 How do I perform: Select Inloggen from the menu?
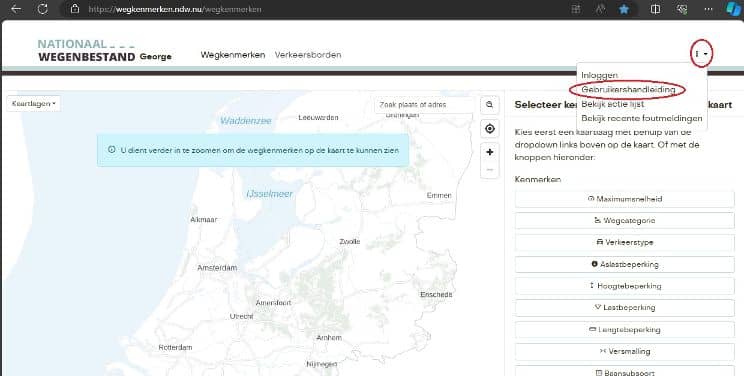pos(599,75)
